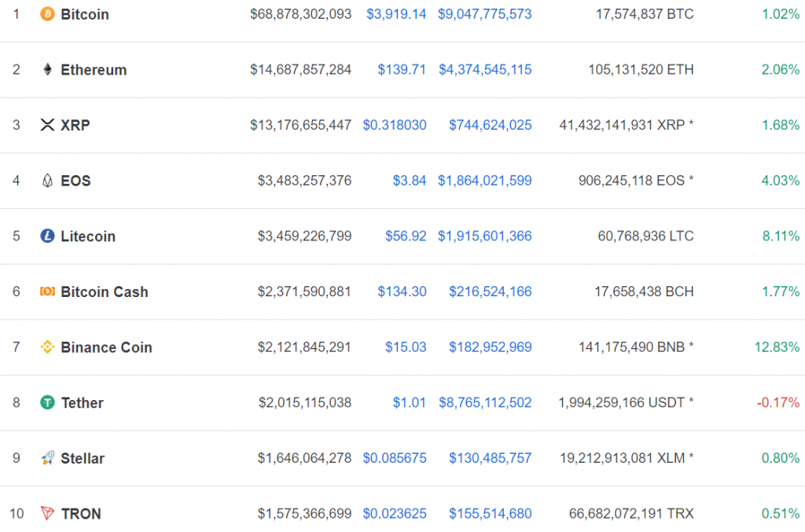The width and height of the screenshot is (805, 532).
Task: Click XRP volume $744,624,025
Action: 491,125
